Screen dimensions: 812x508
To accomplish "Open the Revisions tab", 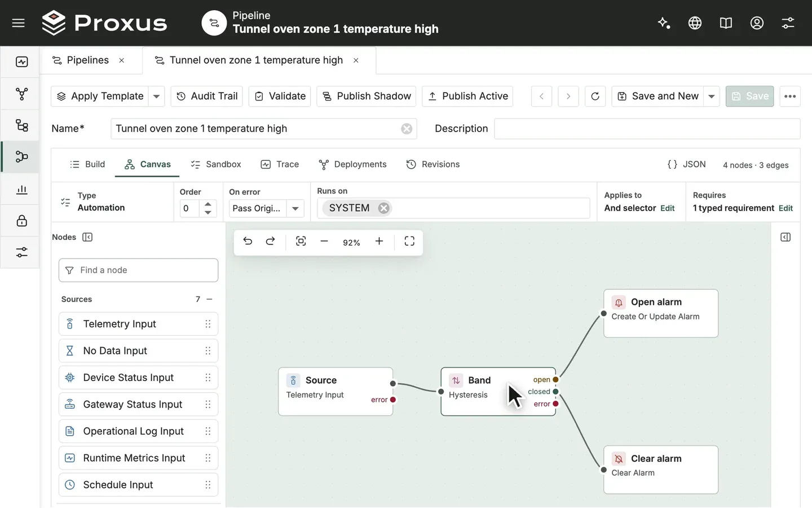I will pos(433,164).
